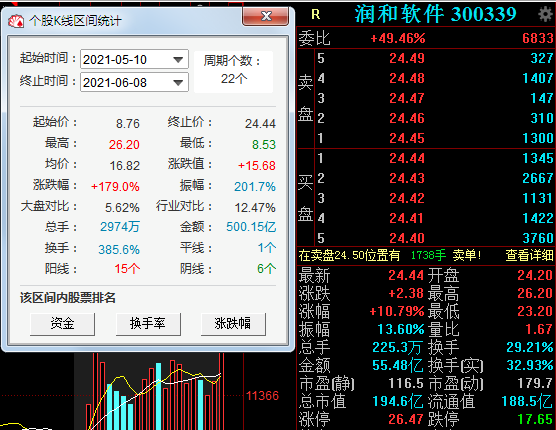Expand the 起始时间 date dropdown
This screenshot has height=430, width=556.
pos(178,60)
